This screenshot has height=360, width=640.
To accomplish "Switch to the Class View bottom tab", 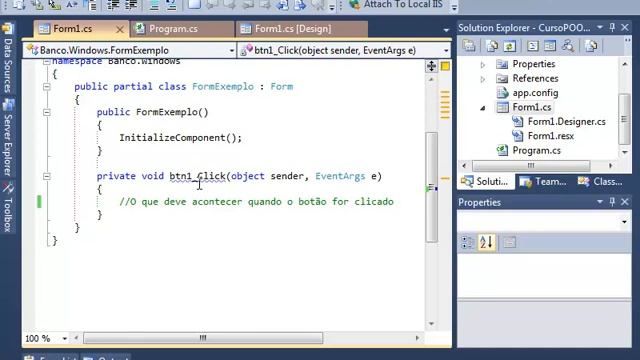I will coord(600,182).
